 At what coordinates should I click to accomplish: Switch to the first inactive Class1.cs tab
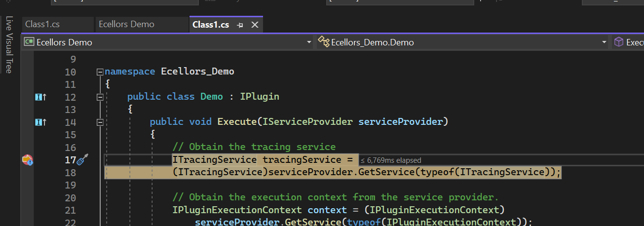click(x=42, y=24)
